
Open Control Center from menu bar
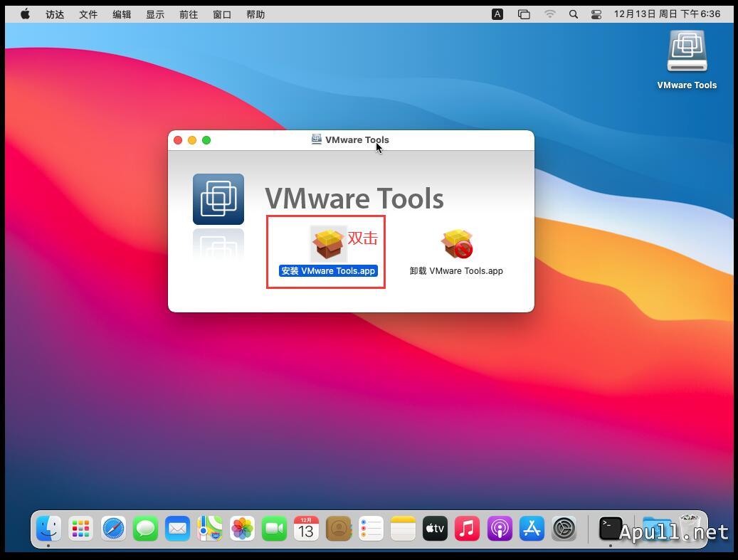tap(596, 15)
